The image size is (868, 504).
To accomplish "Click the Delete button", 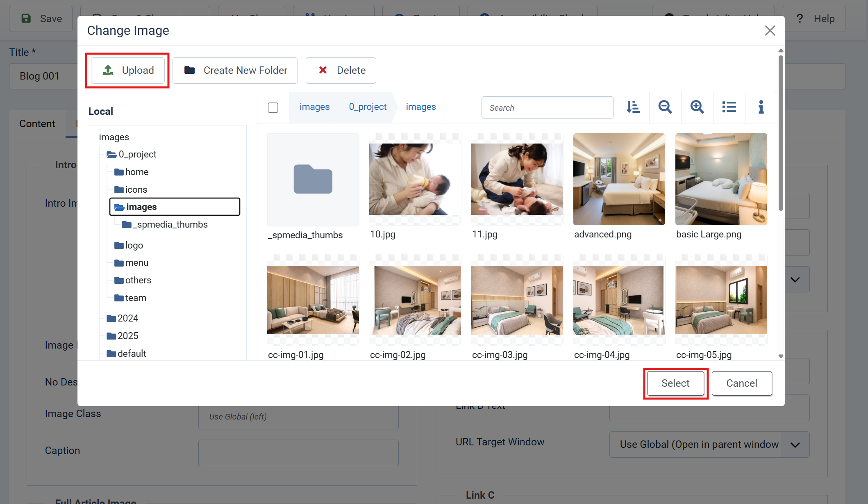I will (341, 71).
